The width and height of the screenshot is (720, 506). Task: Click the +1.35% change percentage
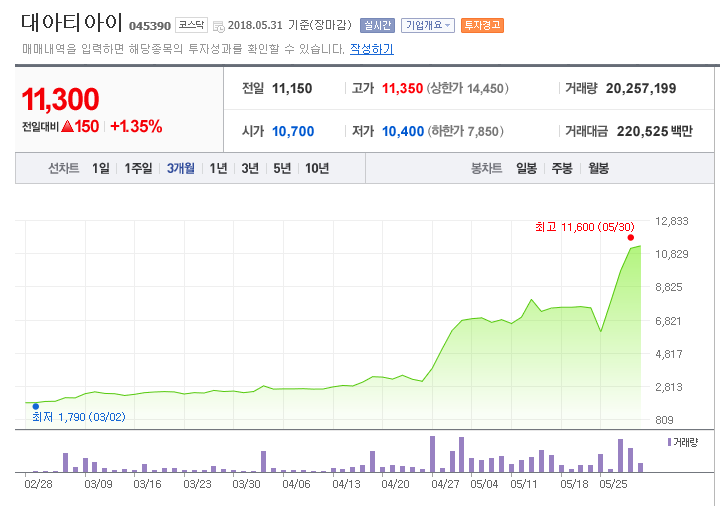[x=136, y=126]
